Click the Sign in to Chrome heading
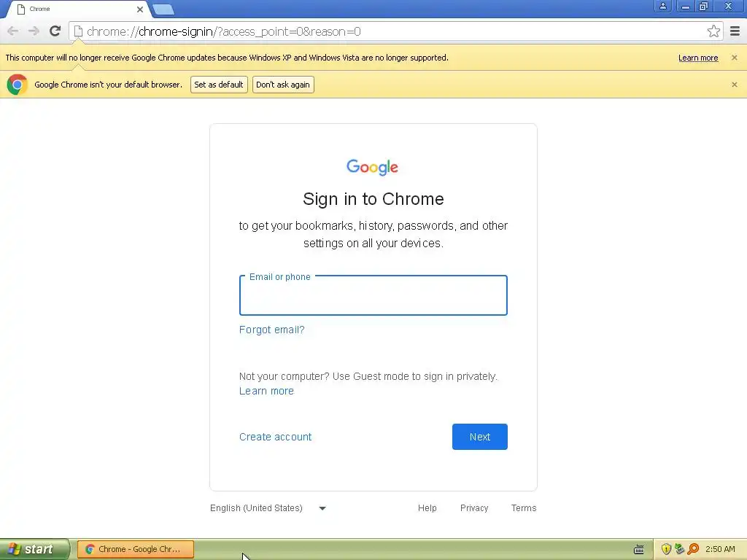The image size is (747, 560). coord(373,199)
